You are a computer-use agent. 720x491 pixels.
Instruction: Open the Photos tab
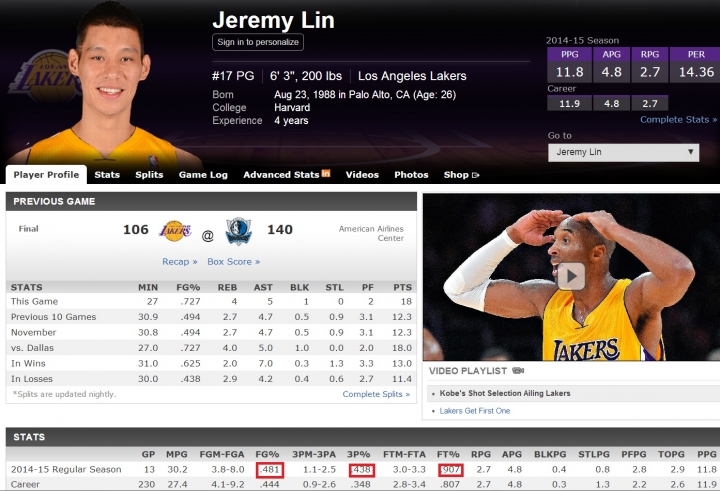[x=411, y=175]
